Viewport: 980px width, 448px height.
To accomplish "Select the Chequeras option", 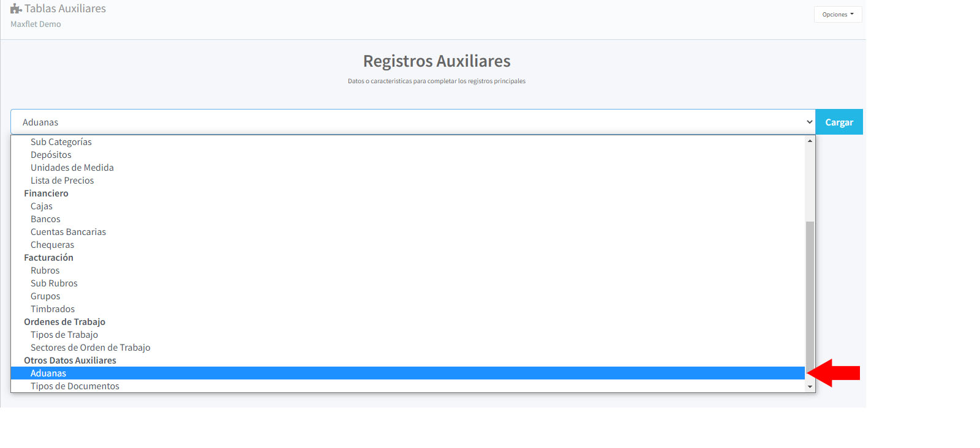I will coord(52,245).
